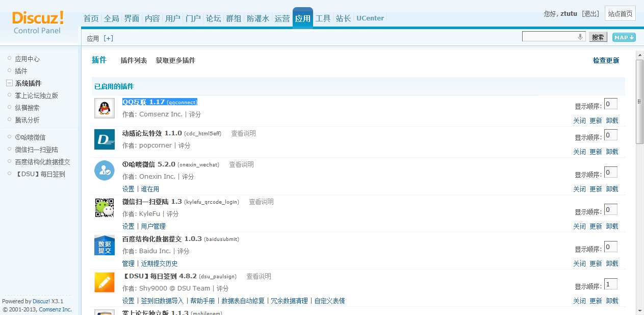Image resolution: width=644 pixels, height=315 pixels.
Task: Switch to the 插件列表 tab
Action: [x=134, y=60]
